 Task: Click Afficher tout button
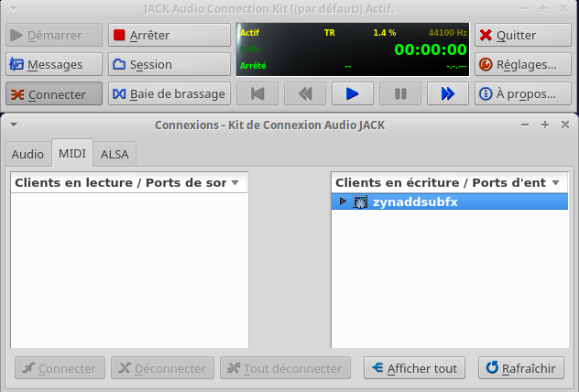tap(414, 368)
